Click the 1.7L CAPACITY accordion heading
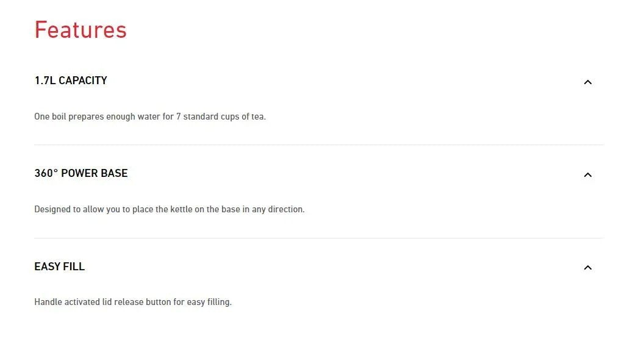644x341 pixels. coord(71,81)
